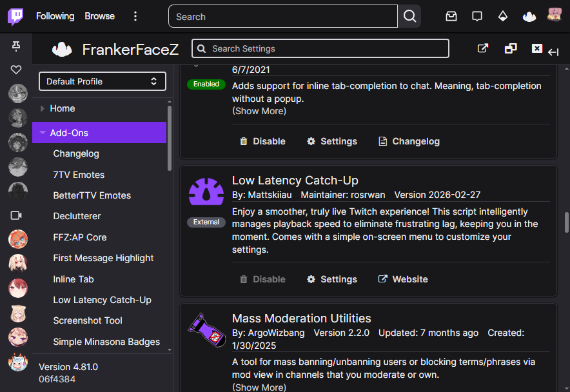Click the overlapping windows resize icon

[x=511, y=48]
